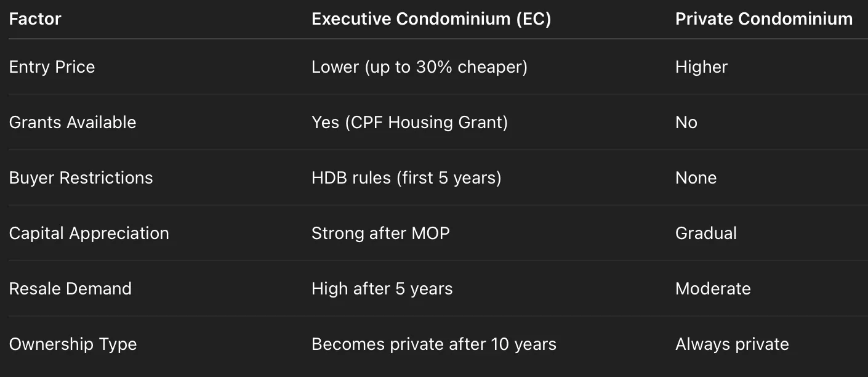The width and height of the screenshot is (868, 377).
Task: Click the 'Grants Available' row label
Action: (73, 122)
